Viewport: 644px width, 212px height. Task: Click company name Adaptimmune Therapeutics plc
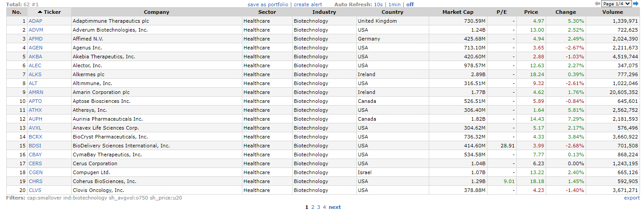111,21
